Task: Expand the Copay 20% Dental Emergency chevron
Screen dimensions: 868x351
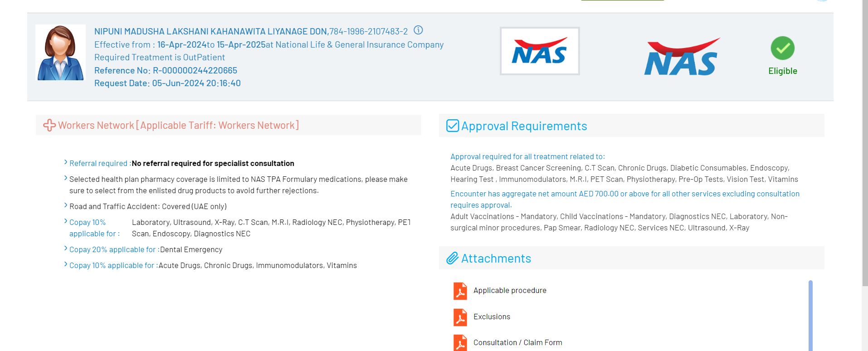Action: click(x=66, y=249)
